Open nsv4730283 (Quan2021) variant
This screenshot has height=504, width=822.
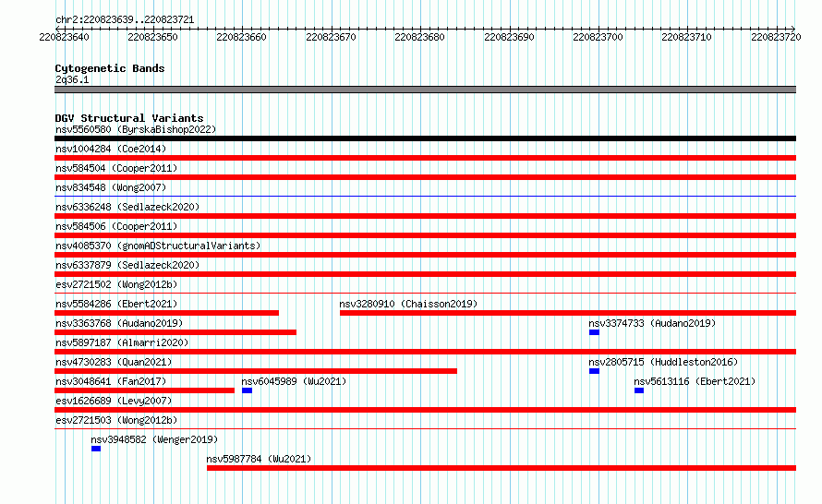coord(114,362)
